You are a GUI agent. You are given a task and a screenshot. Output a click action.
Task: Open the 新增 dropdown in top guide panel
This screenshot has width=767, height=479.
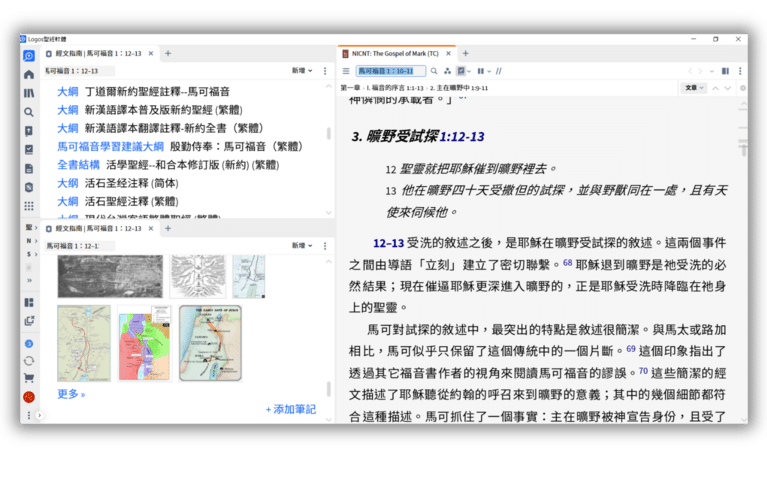(x=302, y=71)
